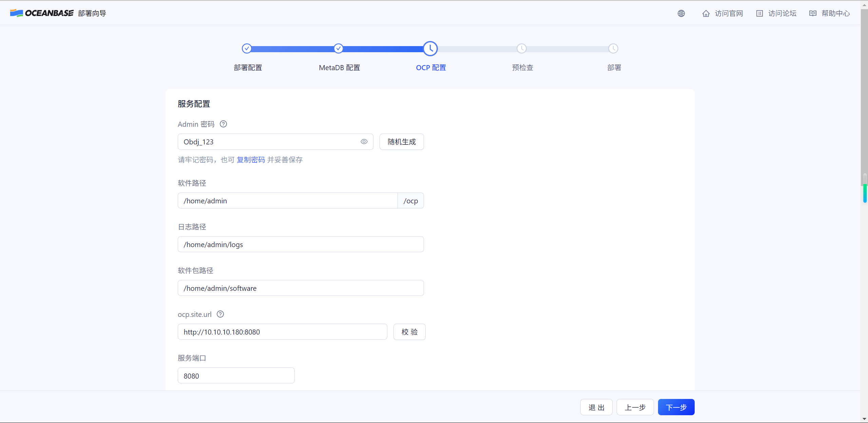Image resolution: width=868 pixels, height=423 pixels.
Task: Click the /ocp path suffix addon
Action: (x=411, y=201)
